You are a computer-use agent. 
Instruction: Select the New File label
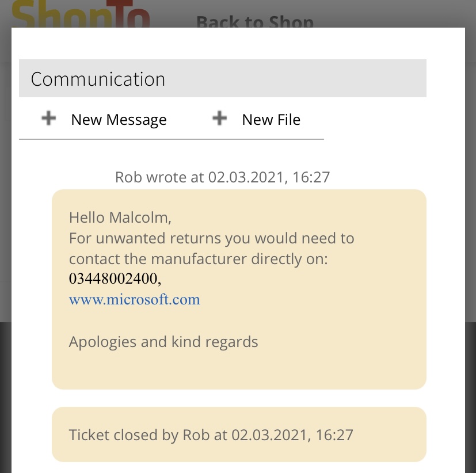click(271, 120)
